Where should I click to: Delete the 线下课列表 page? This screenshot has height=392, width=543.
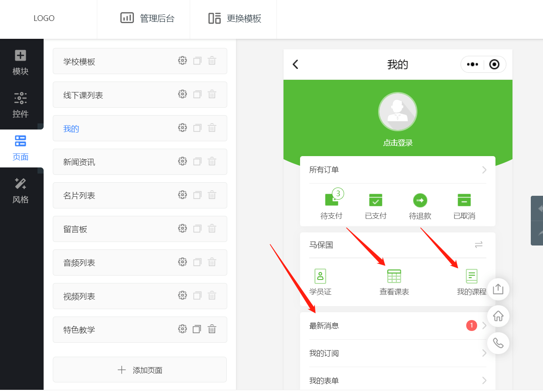point(212,94)
